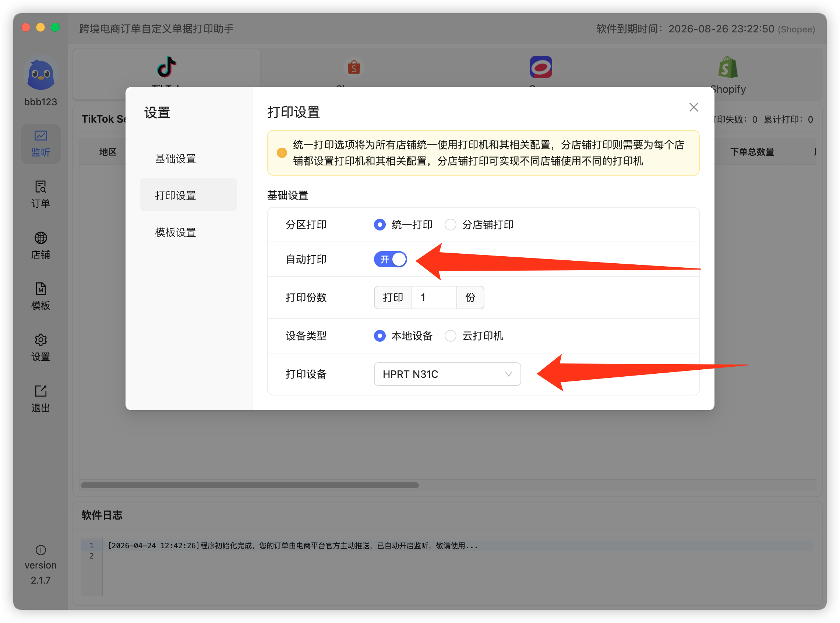
Task: Choose the 云打印机 radio option
Action: click(x=473, y=336)
